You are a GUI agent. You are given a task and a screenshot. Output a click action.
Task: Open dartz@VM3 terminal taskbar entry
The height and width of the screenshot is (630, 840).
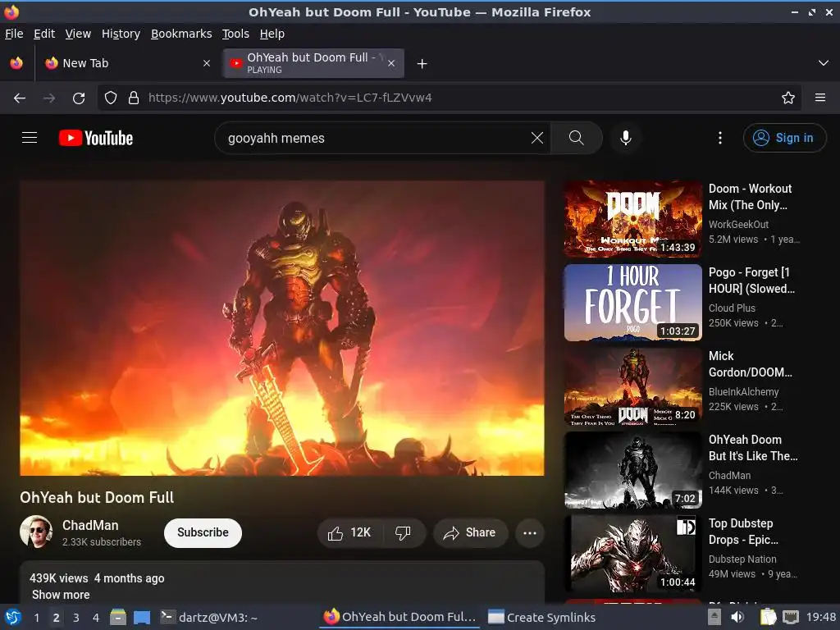pyautogui.click(x=209, y=617)
